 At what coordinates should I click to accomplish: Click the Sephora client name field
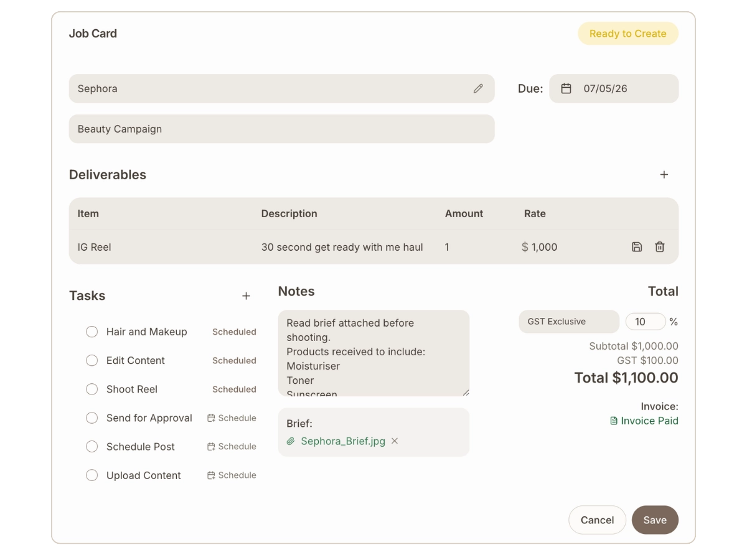[281, 88]
